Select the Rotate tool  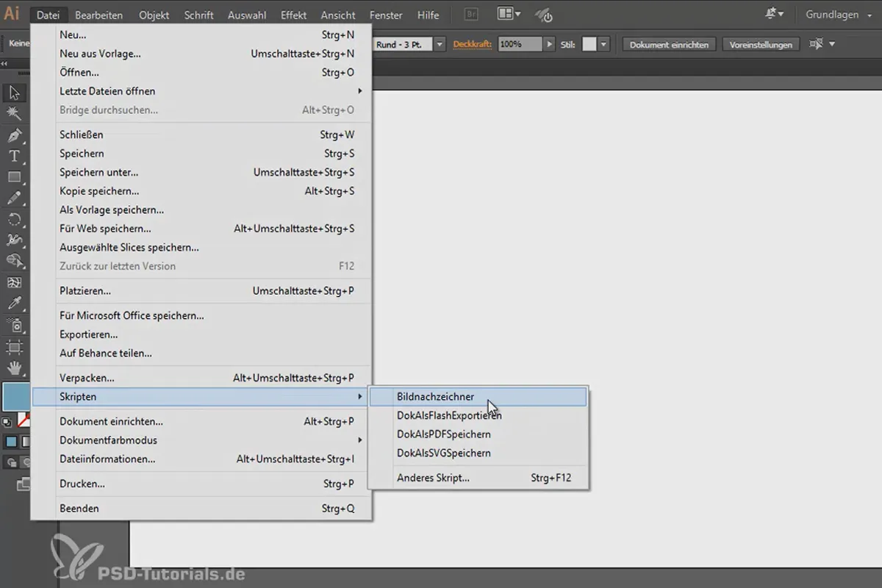[14, 219]
